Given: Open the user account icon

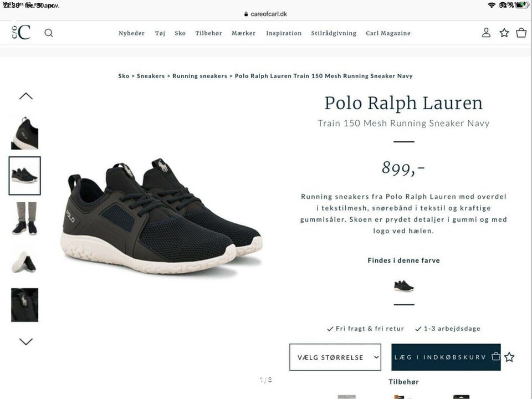Looking at the screenshot, I should coord(486,33).
